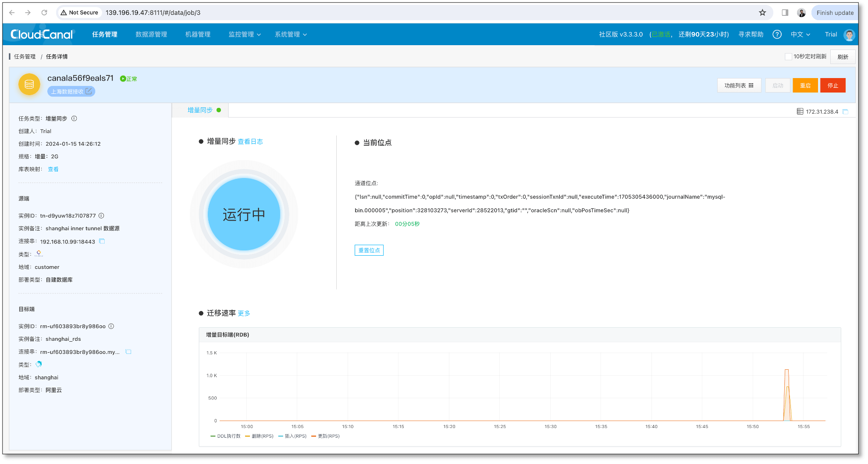Image resolution: width=868 pixels, height=464 pixels.
Task: Open the 中文 language dropdown
Action: pyautogui.click(x=800, y=34)
